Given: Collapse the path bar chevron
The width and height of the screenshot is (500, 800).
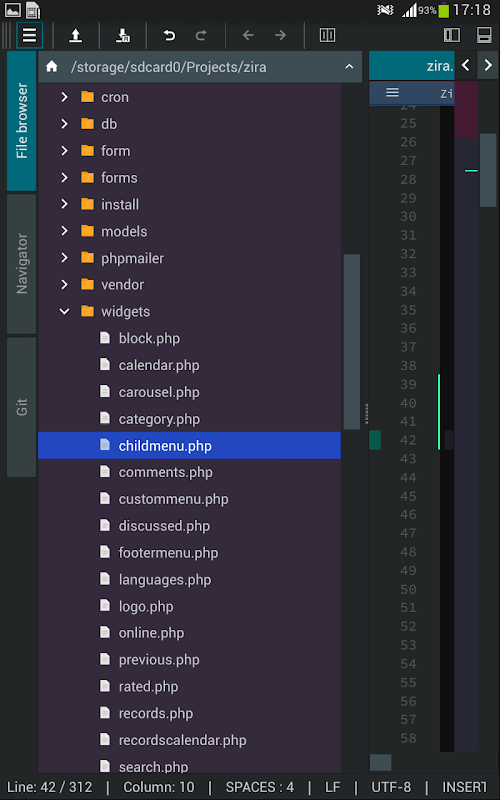Looking at the screenshot, I should pyautogui.click(x=349, y=66).
